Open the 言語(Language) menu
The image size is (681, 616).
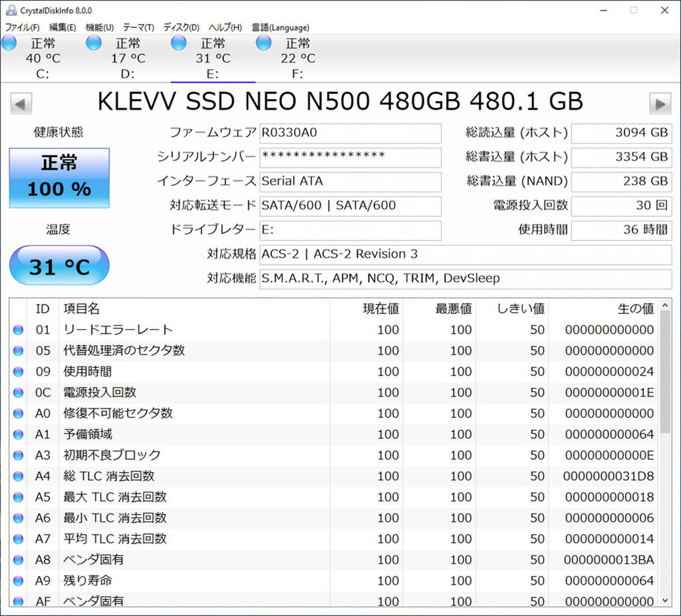point(281,27)
